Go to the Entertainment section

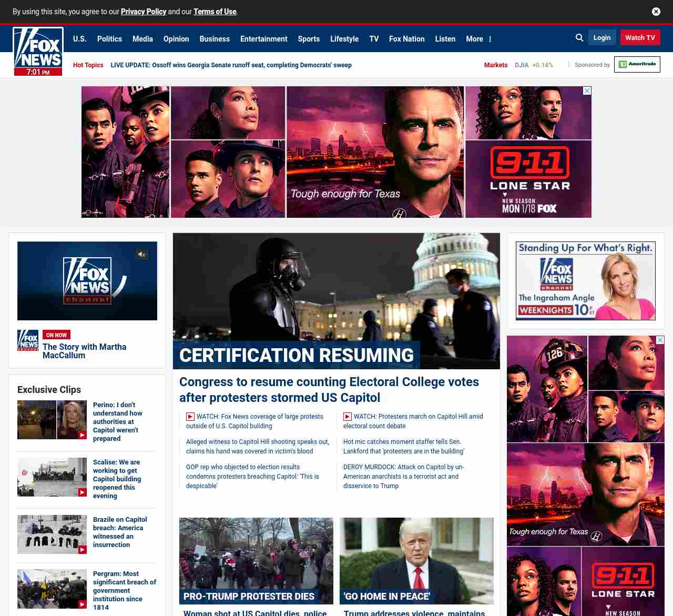[263, 39]
